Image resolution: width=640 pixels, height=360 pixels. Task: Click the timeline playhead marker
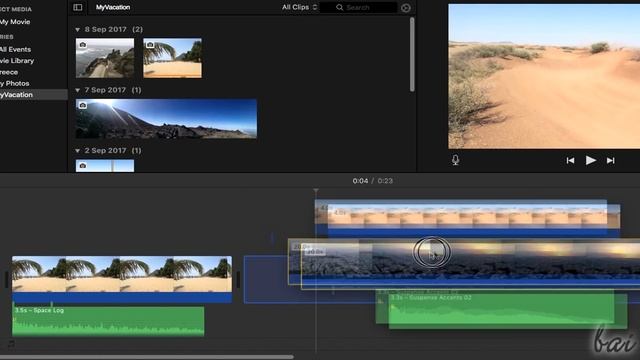click(316, 191)
